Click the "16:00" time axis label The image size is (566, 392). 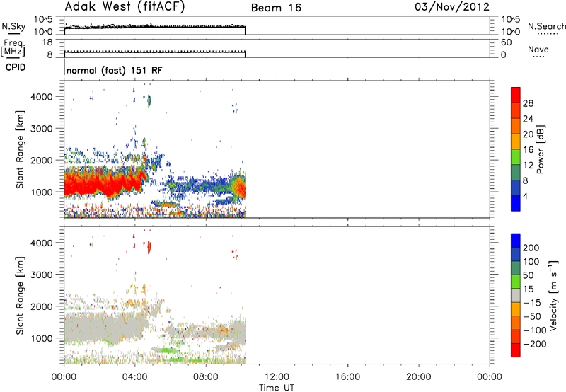tap(347, 377)
